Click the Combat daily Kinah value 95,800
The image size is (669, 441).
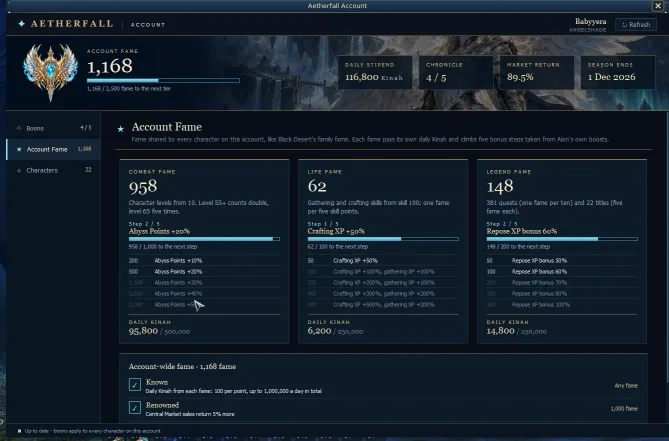(143, 331)
